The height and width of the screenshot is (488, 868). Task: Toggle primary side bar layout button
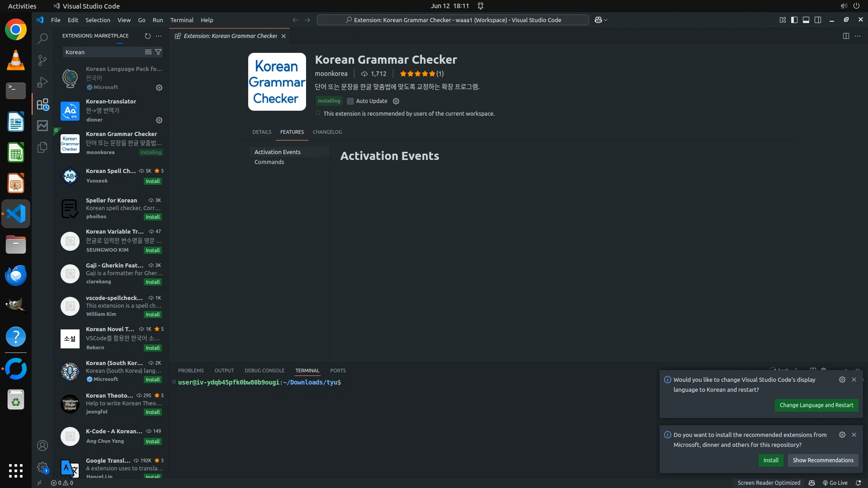click(x=794, y=20)
